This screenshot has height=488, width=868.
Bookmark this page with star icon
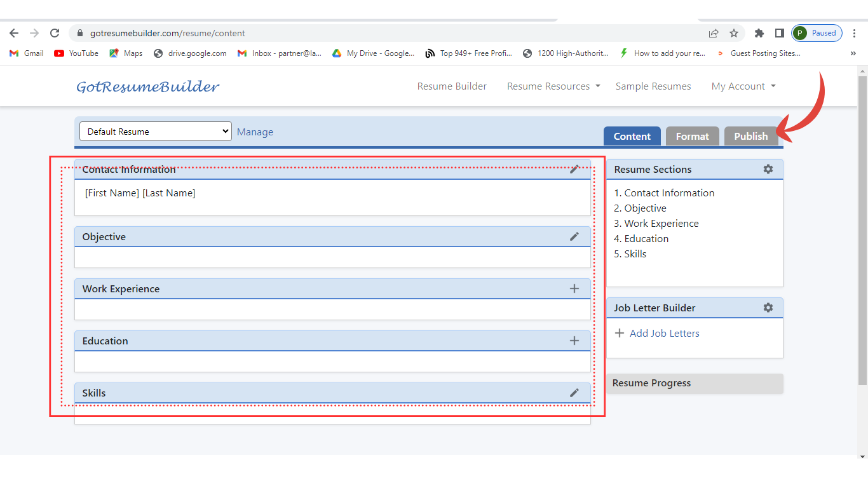(x=734, y=33)
